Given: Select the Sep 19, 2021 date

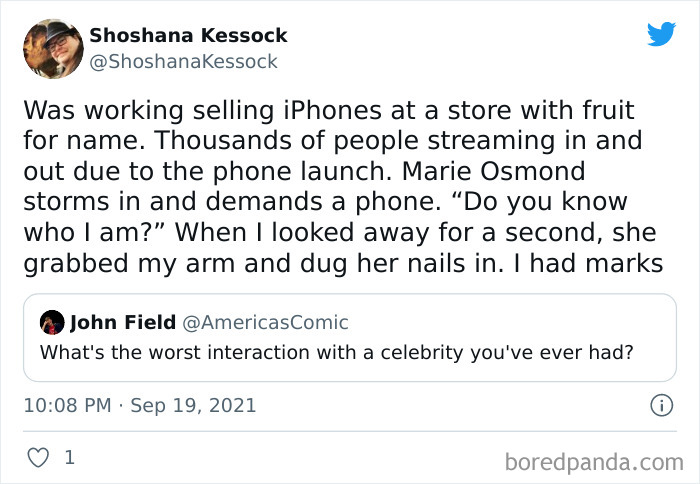Looking at the screenshot, I should [193, 405].
